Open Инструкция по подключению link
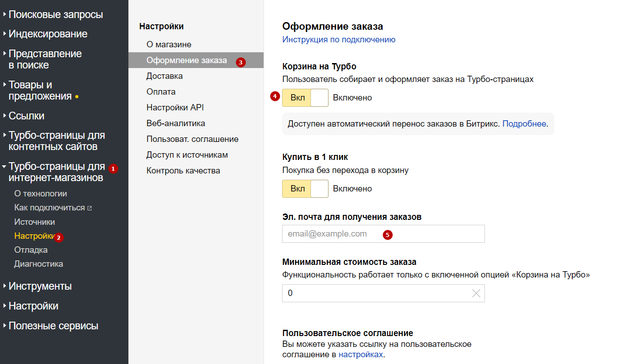This screenshot has height=364, width=625. point(338,40)
